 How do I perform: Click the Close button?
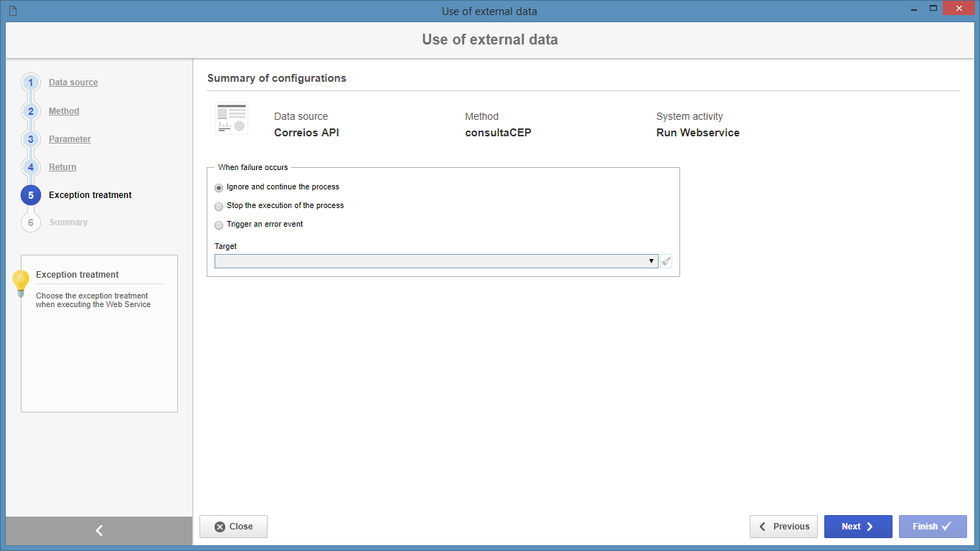[234, 527]
